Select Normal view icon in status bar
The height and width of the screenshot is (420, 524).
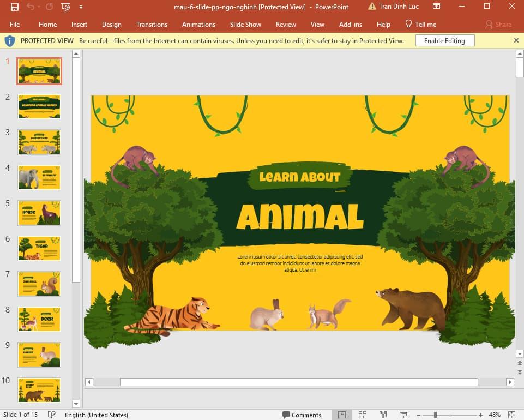[342, 415]
